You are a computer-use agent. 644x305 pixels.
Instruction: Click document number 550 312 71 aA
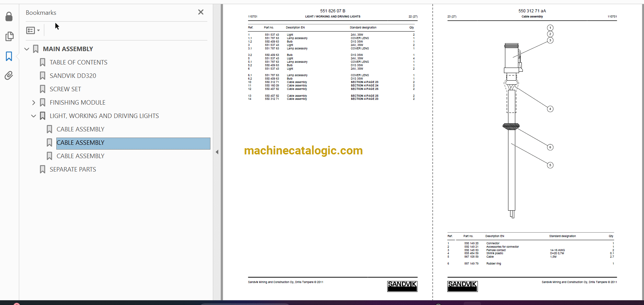(532, 11)
